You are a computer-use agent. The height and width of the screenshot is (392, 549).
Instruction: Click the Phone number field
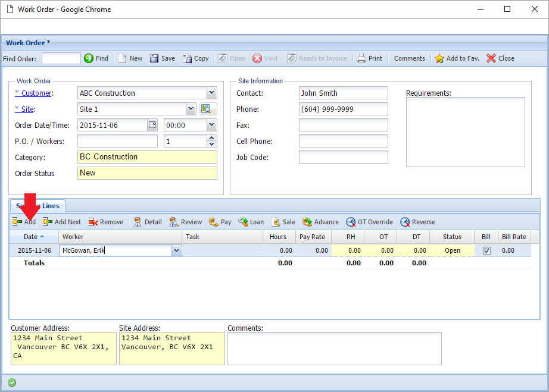tap(344, 109)
